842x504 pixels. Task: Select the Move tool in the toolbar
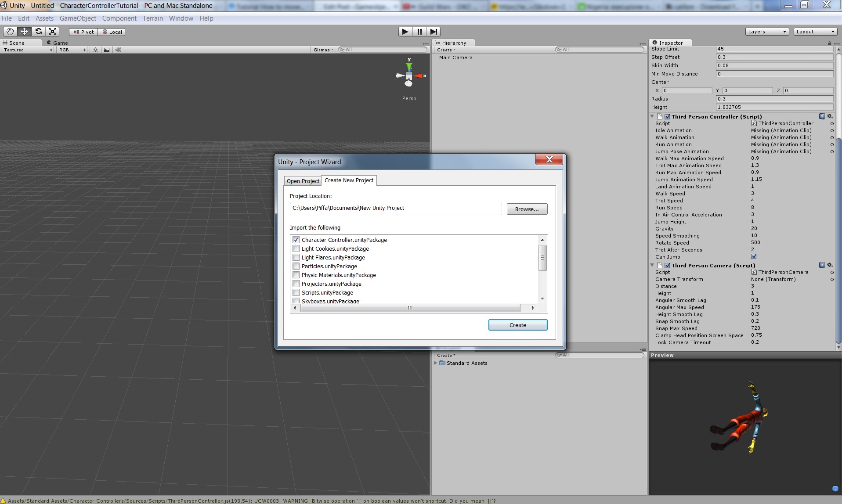24,31
